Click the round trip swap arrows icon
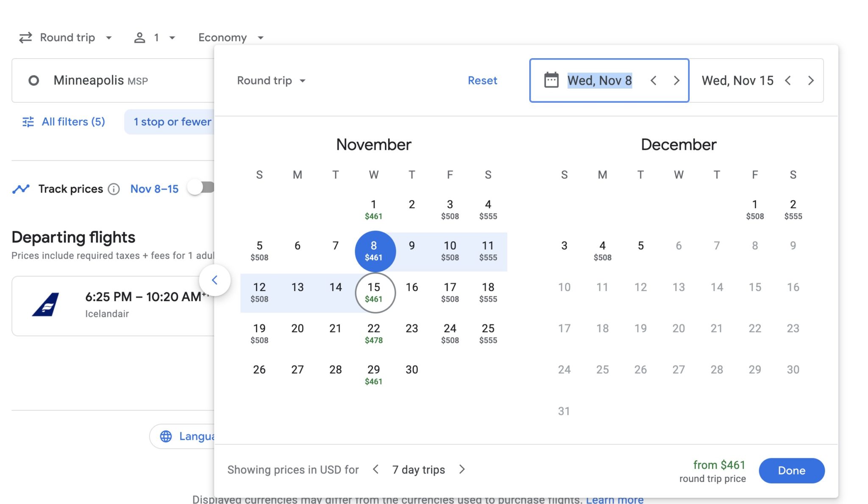The height and width of the screenshot is (504, 868). (25, 37)
